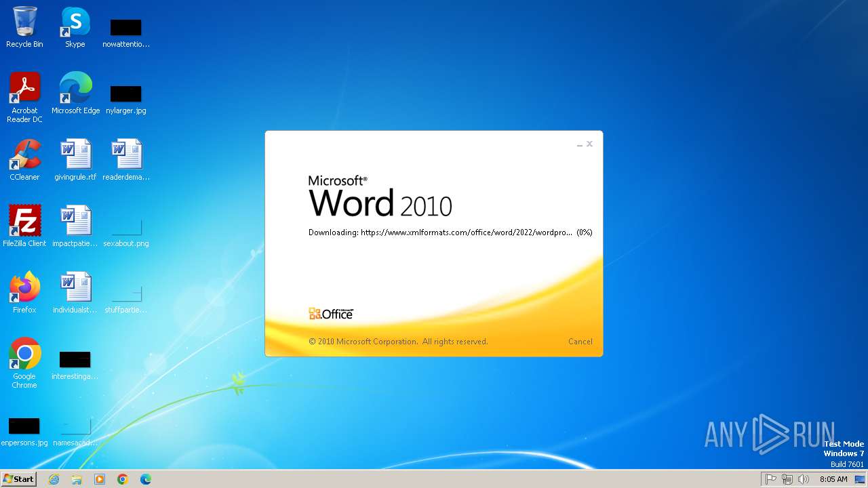Launch Microsoft Edge desktop shortcut
Viewport: 868px width, 488px height.
coord(75,94)
